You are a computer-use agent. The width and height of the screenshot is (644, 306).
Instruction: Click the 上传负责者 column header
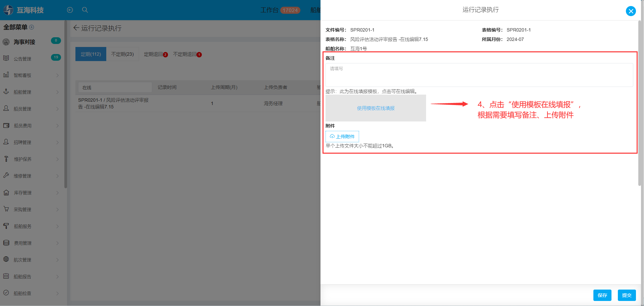tap(275, 87)
